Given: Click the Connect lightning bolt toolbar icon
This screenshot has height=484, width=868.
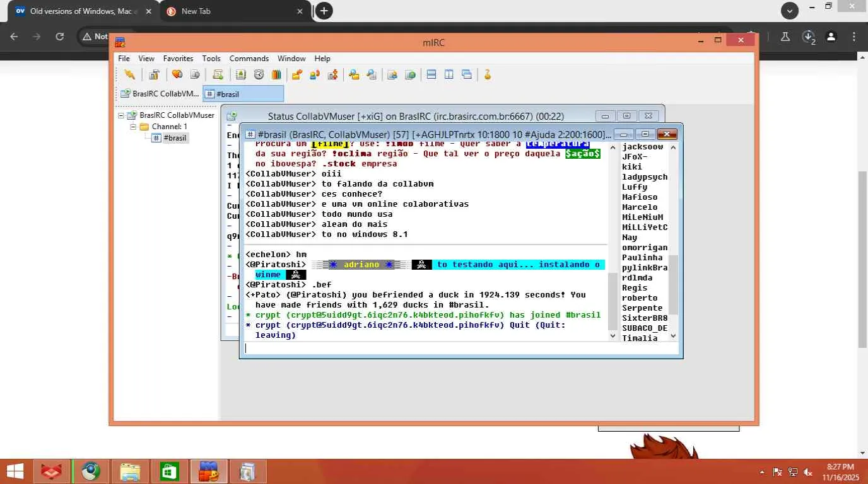Looking at the screenshot, I should click(129, 74).
